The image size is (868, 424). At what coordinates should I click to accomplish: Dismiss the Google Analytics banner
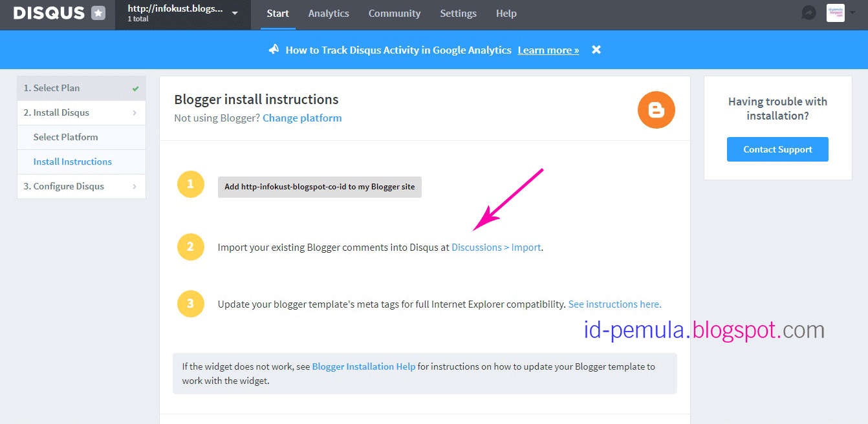pyautogui.click(x=596, y=50)
